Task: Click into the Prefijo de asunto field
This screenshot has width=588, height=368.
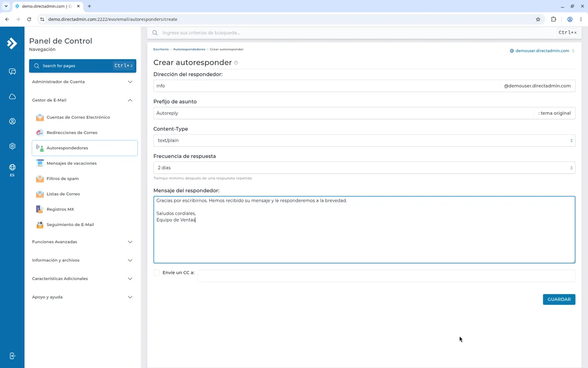Action: tap(344, 113)
